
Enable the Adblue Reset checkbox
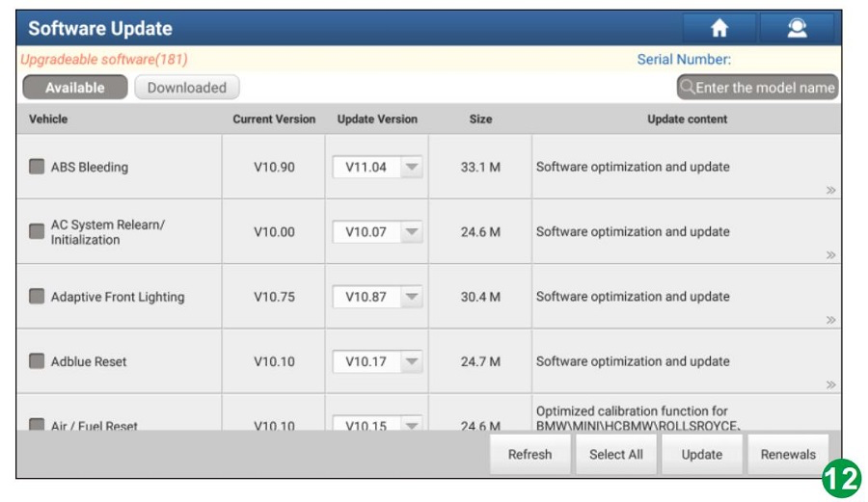click(37, 361)
